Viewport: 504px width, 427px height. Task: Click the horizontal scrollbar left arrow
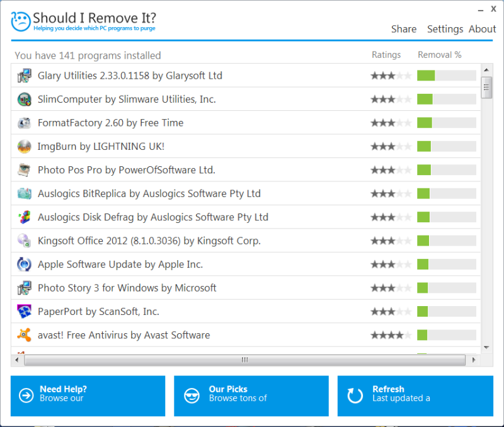pos(17,360)
